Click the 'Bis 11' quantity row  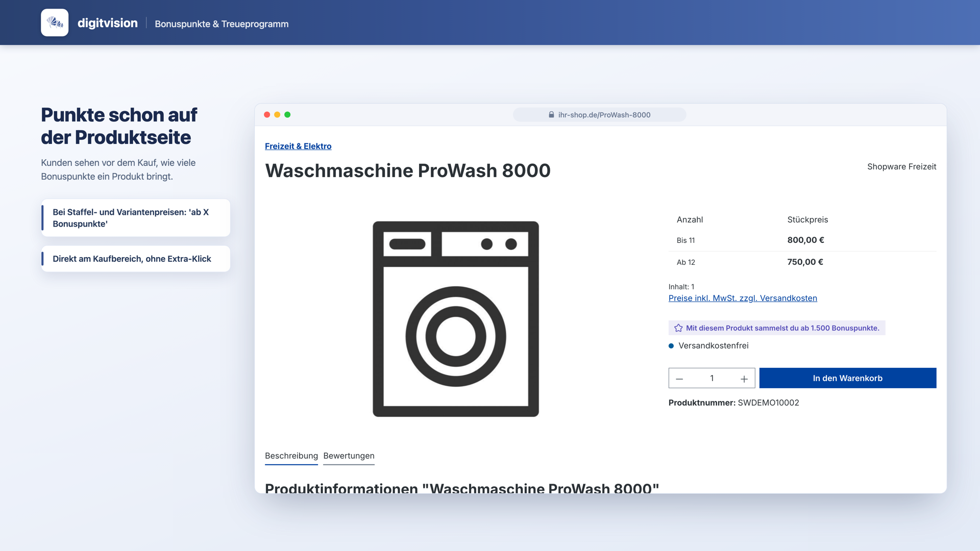point(802,240)
